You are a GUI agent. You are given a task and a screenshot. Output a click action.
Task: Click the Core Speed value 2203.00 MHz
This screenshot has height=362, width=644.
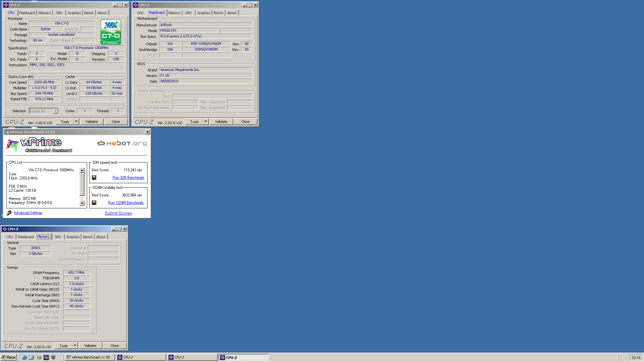(44, 82)
